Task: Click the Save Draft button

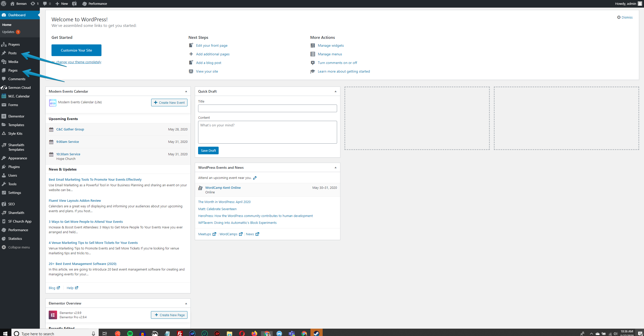Action: click(x=208, y=150)
